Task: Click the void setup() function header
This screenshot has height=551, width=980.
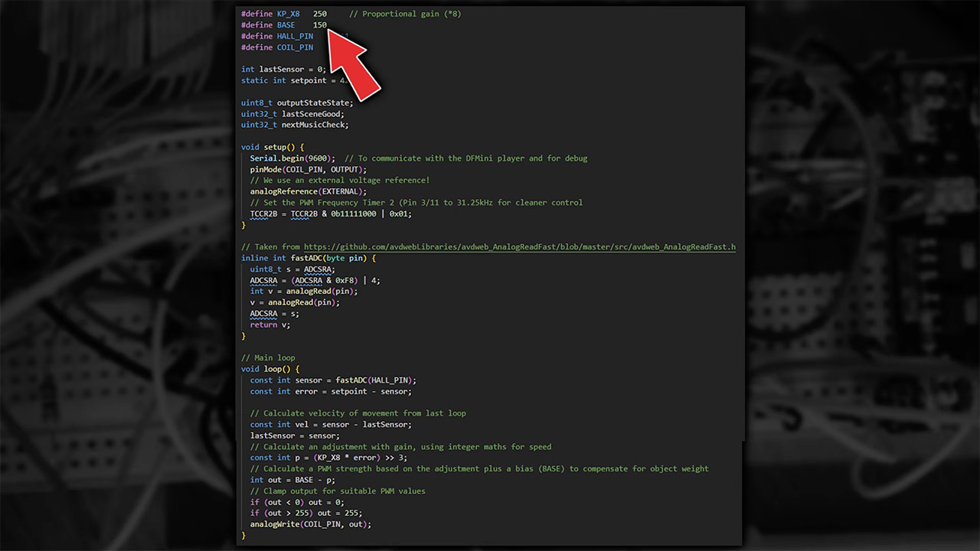Action: 272,147
